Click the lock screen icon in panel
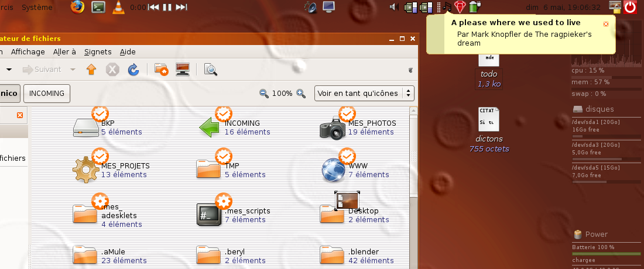Screen dimensions: 644x269 coord(615,6)
